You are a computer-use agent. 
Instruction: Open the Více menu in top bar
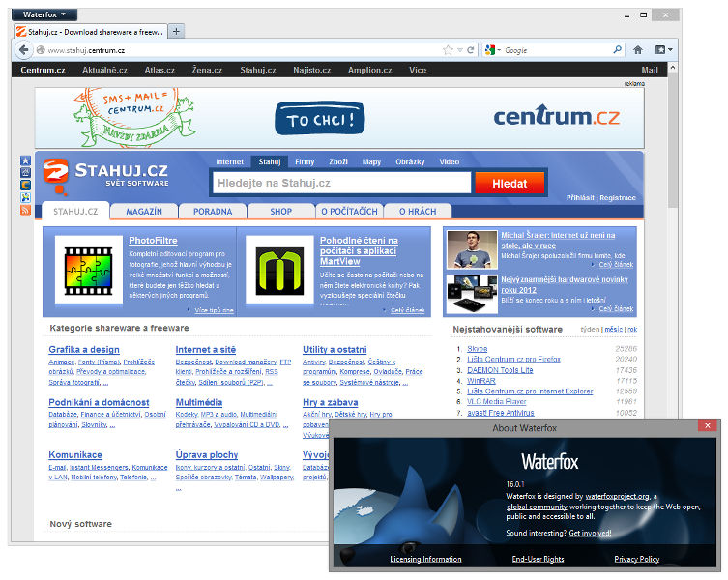pos(418,71)
